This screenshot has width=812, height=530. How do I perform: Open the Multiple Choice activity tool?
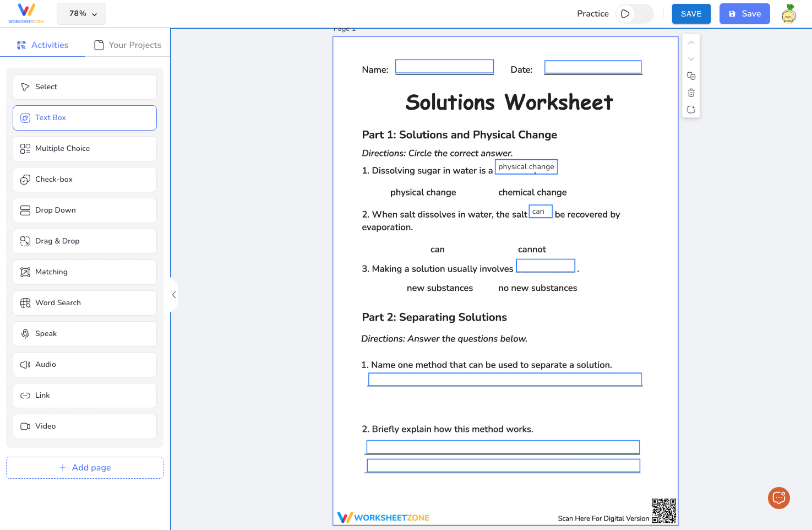[84, 148]
